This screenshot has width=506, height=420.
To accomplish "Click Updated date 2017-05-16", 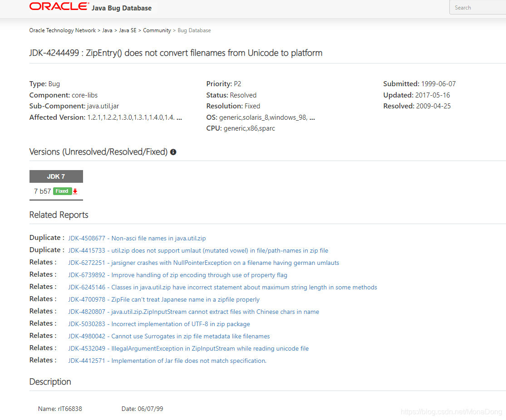I will pos(416,95).
